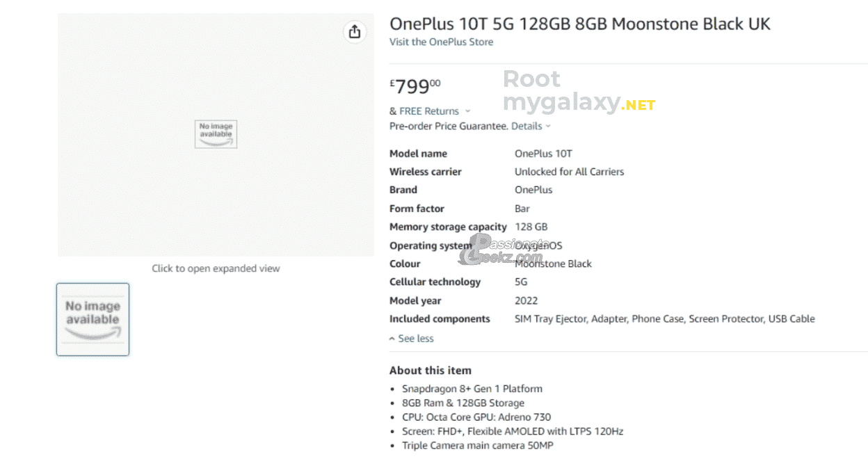Click the OnePlus 10T 5G product title
The width and height of the screenshot is (868, 470).
579,24
